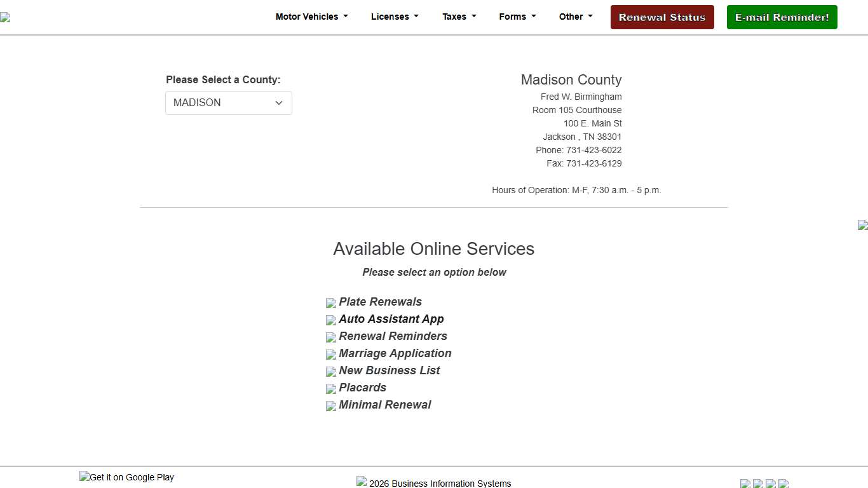Click the icon beside Plate Renewals
This screenshot has height=488, width=868.
point(330,303)
